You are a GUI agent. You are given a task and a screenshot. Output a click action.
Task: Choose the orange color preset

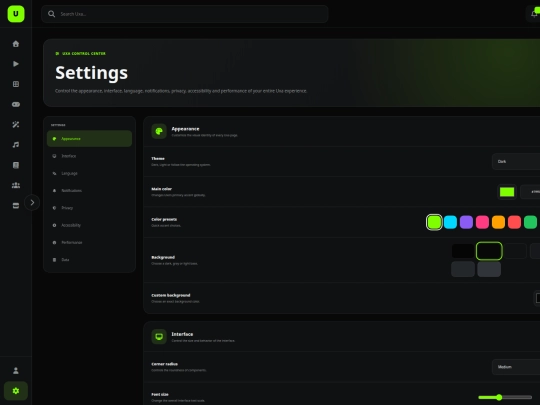click(498, 222)
